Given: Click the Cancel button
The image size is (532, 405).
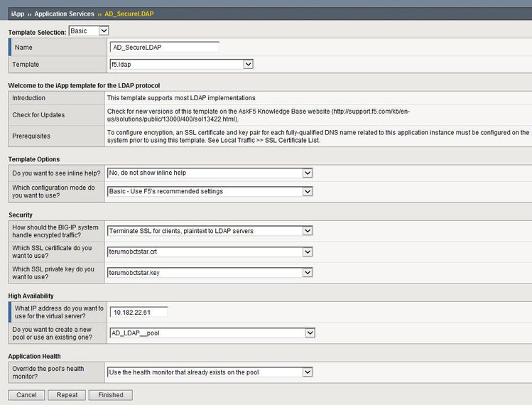Looking at the screenshot, I should click(x=26, y=395).
